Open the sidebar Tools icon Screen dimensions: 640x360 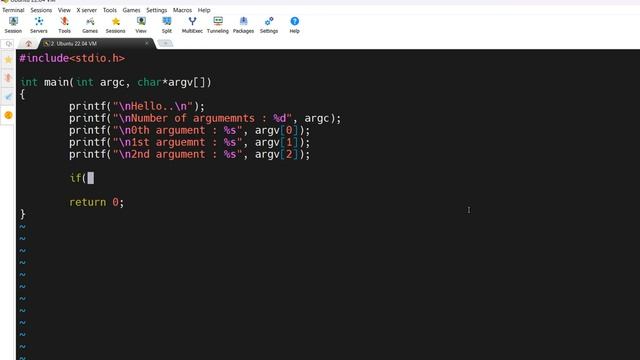[x=8, y=78]
